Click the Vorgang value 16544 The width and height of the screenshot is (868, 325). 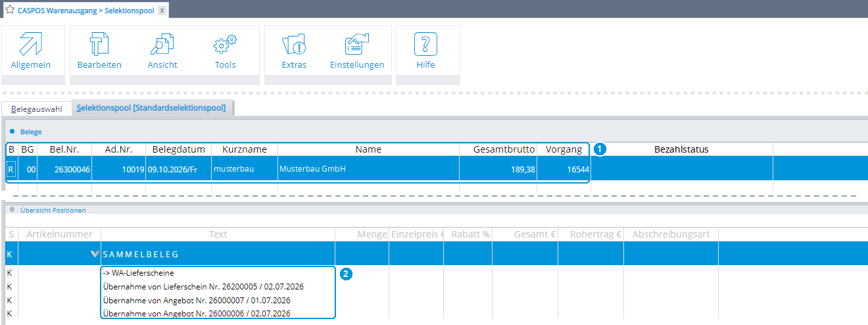[564, 169]
